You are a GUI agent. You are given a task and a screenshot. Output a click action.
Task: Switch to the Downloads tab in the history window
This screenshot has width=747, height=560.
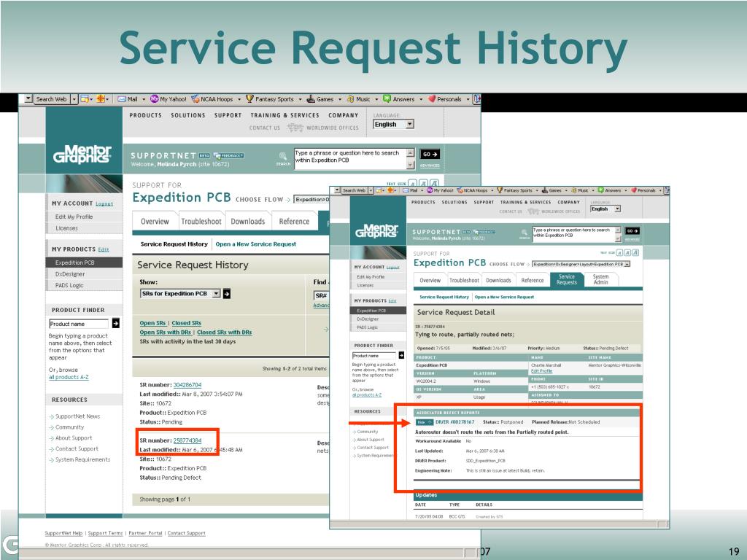[248, 222]
